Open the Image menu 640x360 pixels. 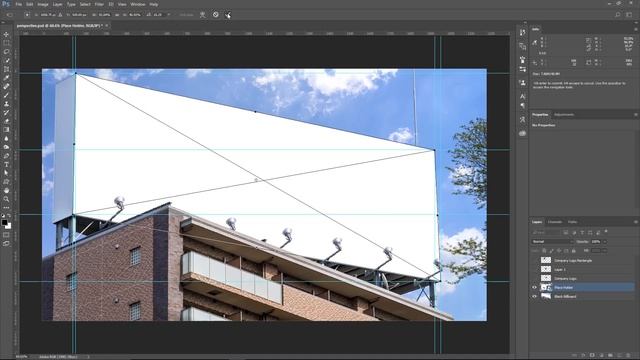pos(43,4)
